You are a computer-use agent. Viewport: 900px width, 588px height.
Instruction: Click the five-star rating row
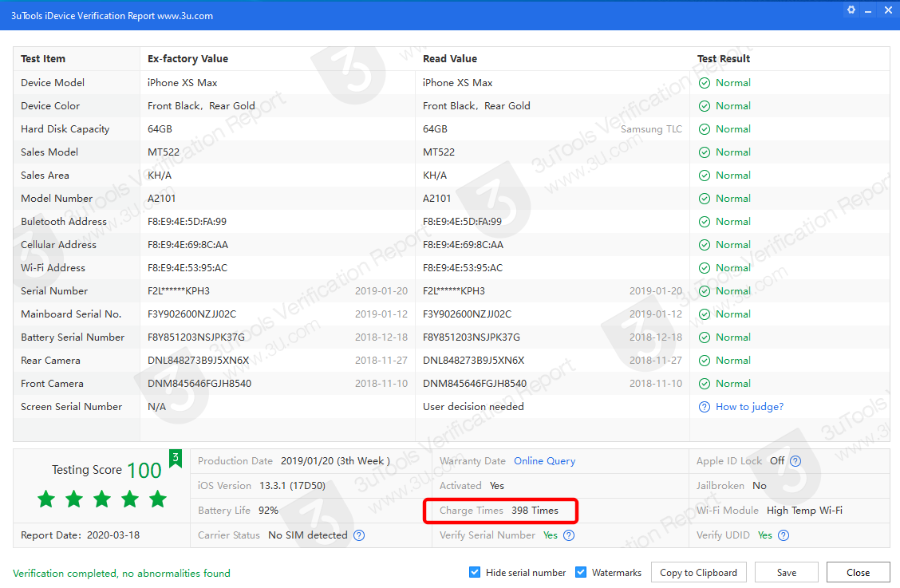pyautogui.click(x=102, y=499)
